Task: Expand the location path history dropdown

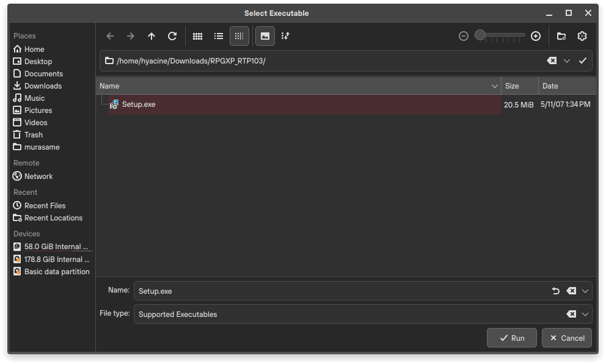Action: [567, 60]
